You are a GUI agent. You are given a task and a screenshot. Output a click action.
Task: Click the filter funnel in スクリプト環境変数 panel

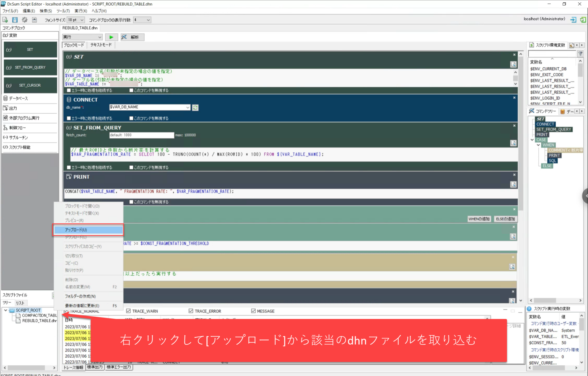point(580,54)
